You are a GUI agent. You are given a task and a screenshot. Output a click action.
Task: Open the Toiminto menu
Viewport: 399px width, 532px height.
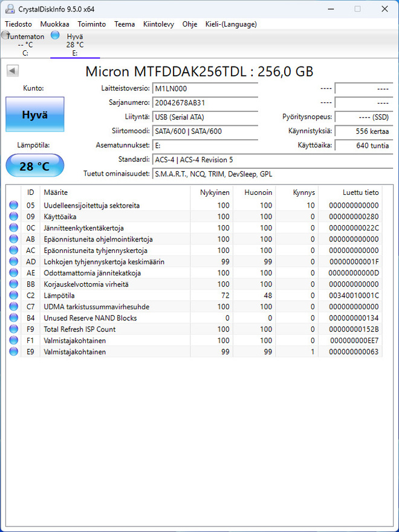91,24
